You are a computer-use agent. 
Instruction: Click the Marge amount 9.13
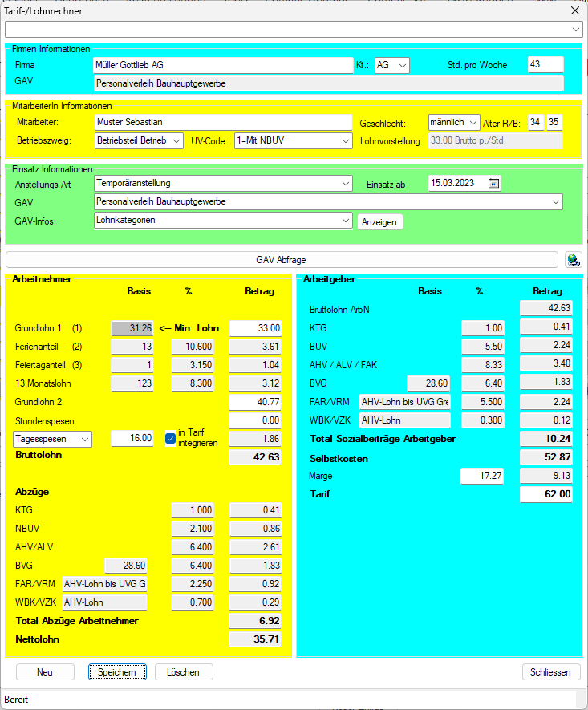[x=546, y=476]
